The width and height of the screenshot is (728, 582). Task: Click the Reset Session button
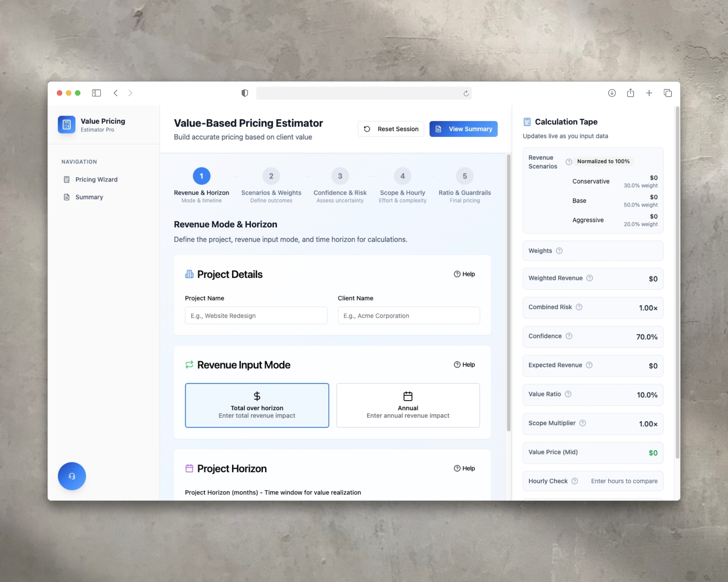391,129
